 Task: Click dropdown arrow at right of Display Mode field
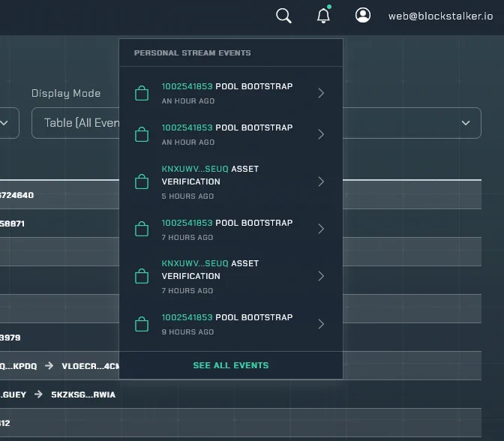click(466, 123)
